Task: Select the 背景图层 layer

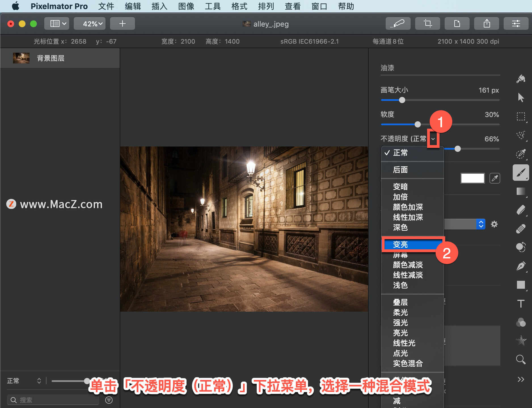Action: (x=60, y=58)
